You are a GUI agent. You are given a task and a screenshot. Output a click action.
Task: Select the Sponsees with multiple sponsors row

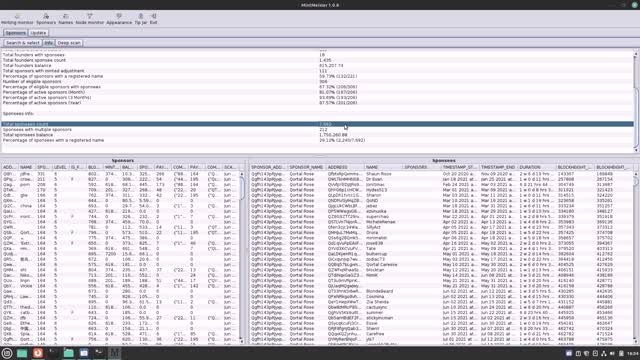pyautogui.click(x=318, y=129)
